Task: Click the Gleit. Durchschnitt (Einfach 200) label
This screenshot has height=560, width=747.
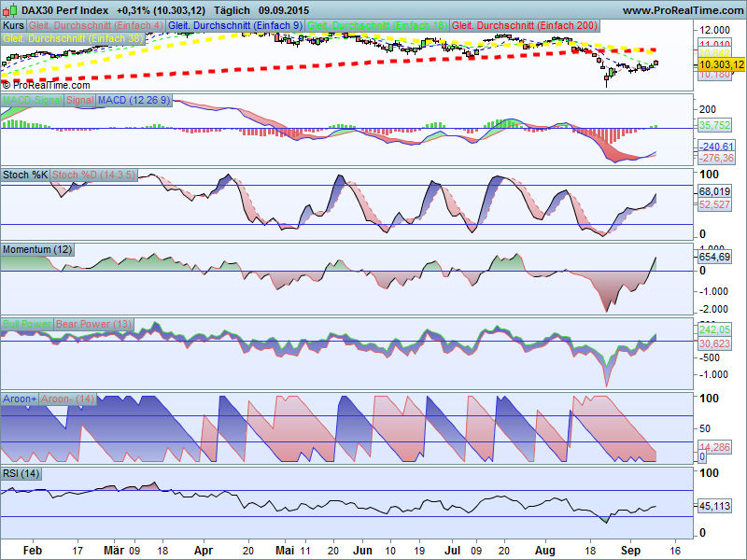Action: tap(525, 26)
